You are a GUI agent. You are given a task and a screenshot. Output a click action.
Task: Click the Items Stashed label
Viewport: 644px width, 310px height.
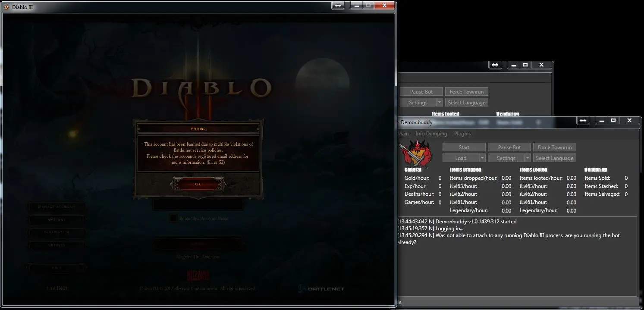point(601,186)
